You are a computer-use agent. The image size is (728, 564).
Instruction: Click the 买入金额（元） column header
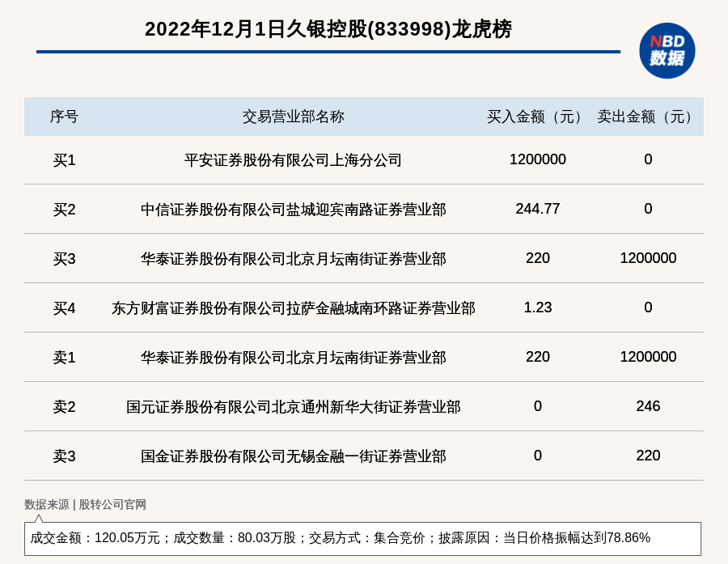tap(538, 117)
